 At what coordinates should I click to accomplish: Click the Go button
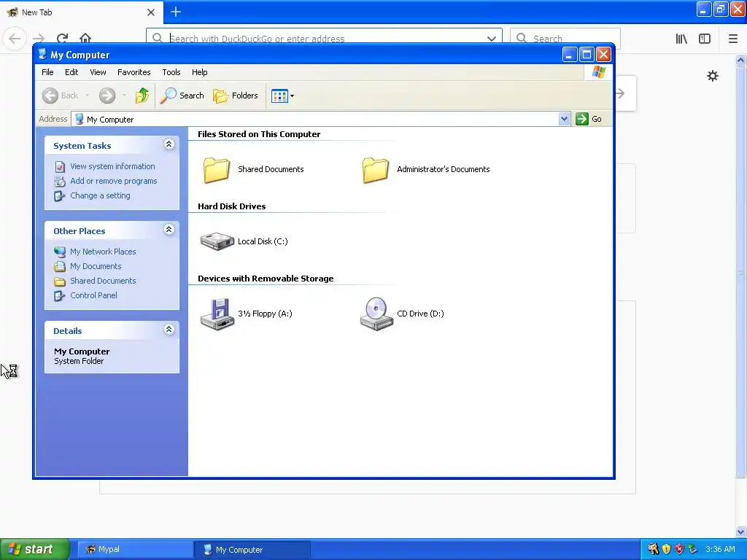click(589, 119)
